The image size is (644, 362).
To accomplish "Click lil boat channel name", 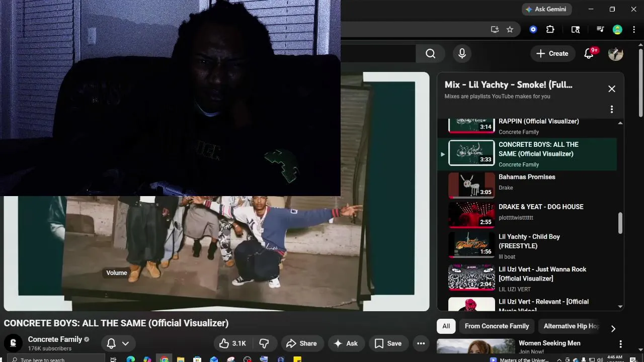I will click(507, 256).
